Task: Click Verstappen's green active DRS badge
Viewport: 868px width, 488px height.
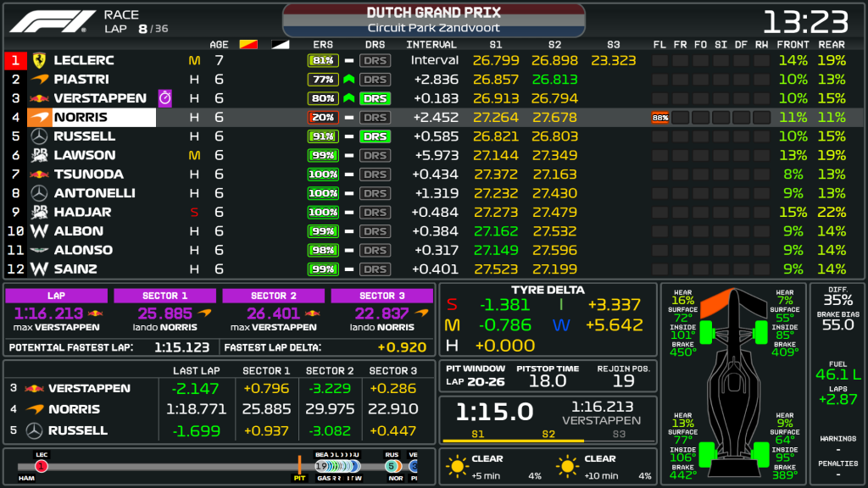Action: tap(376, 98)
